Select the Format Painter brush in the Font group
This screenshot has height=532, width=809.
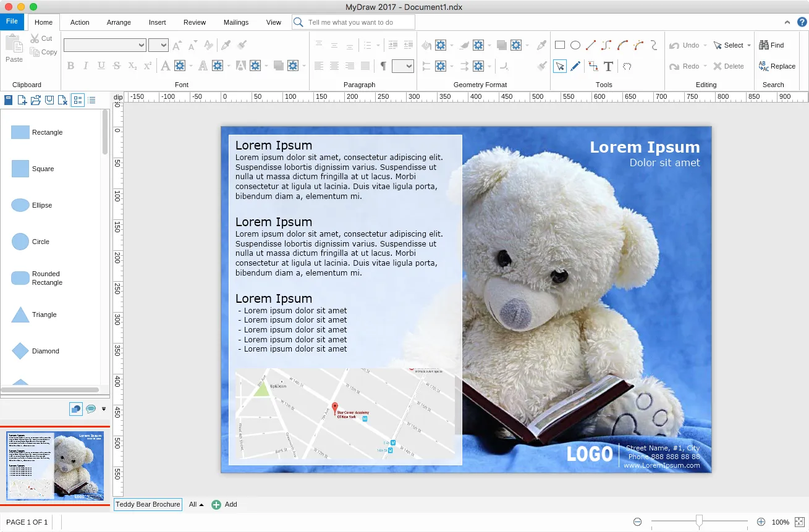coord(242,45)
